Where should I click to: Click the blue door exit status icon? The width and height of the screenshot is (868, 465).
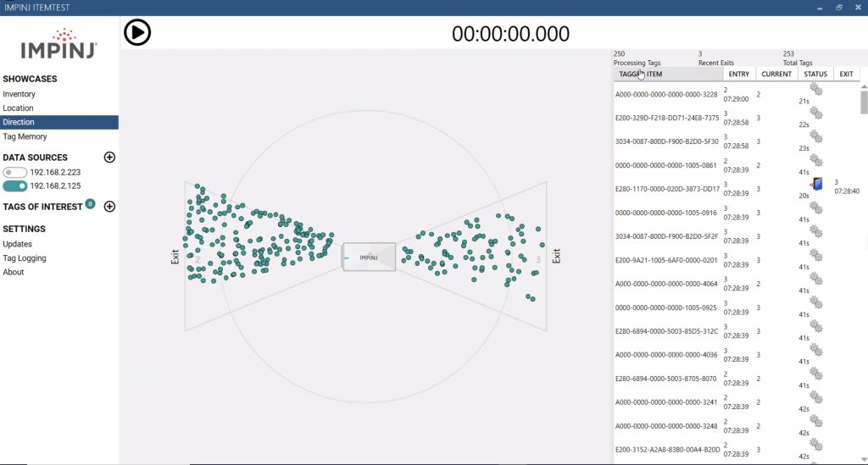click(816, 184)
